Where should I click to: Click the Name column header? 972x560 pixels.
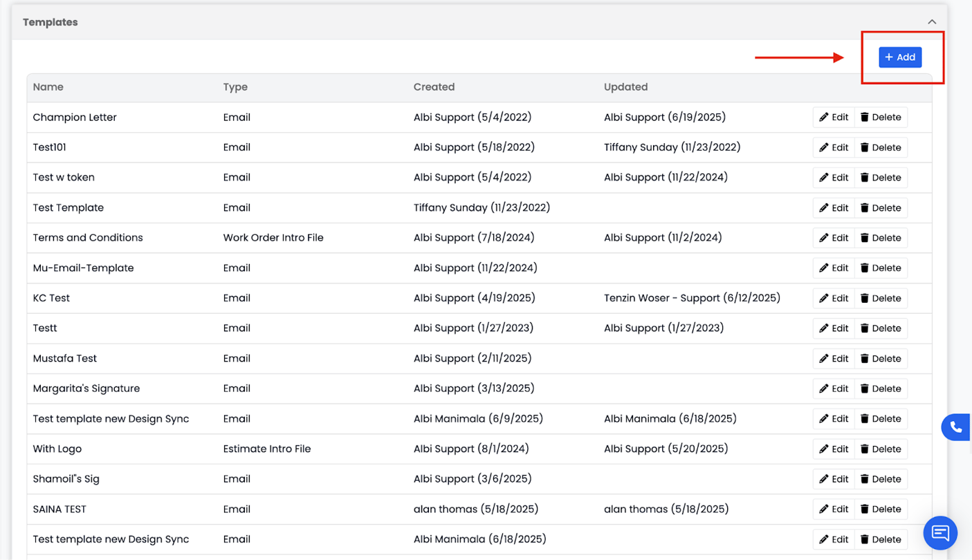(48, 87)
